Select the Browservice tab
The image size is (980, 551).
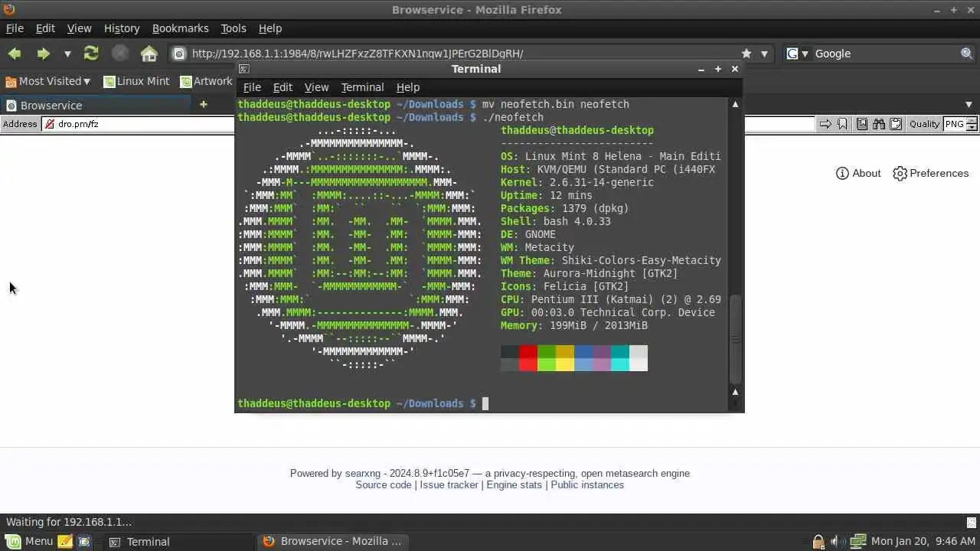pyautogui.click(x=96, y=106)
